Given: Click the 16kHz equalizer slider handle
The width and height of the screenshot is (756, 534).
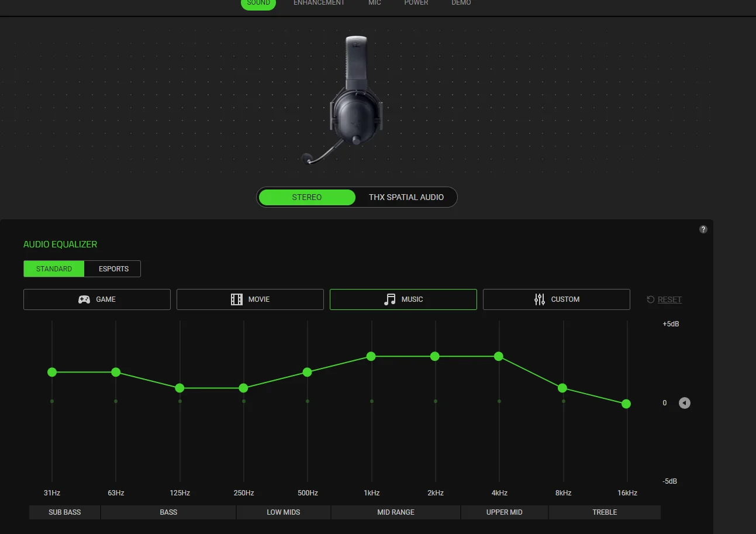Looking at the screenshot, I should pos(626,404).
